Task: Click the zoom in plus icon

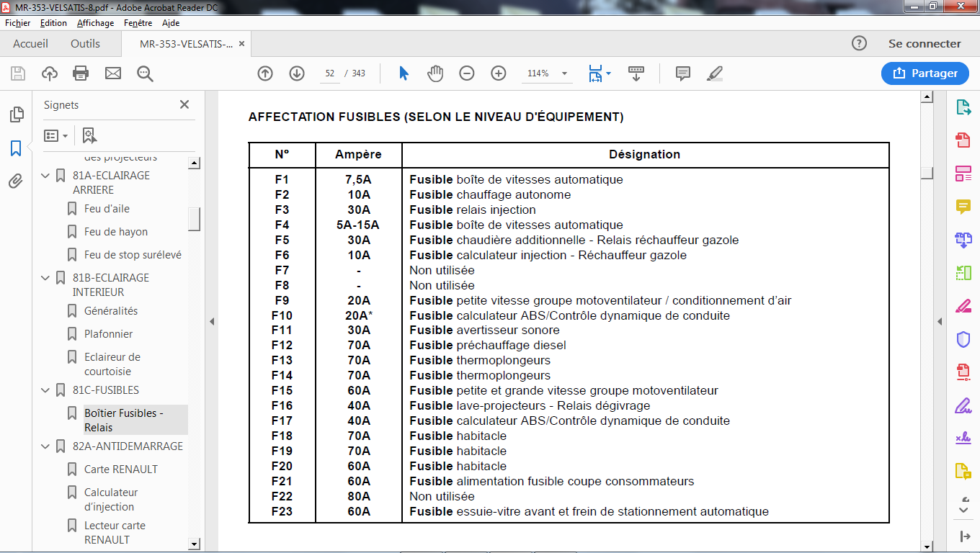Action: [499, 73]
